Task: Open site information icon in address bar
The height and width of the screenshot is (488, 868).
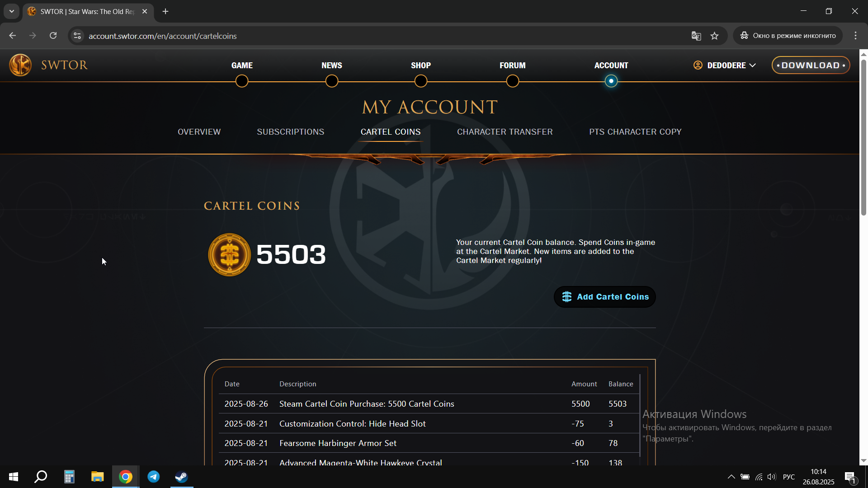Action: [77, 36]
